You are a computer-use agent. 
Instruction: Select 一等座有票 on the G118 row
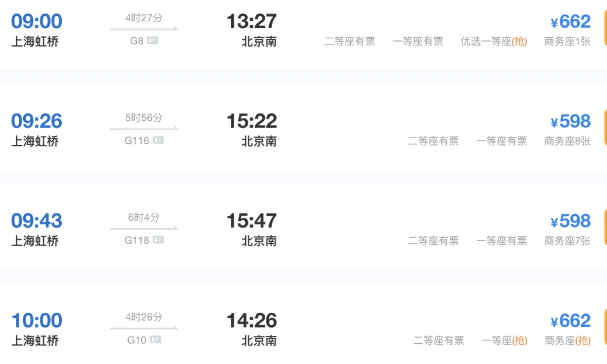point(501,240)
